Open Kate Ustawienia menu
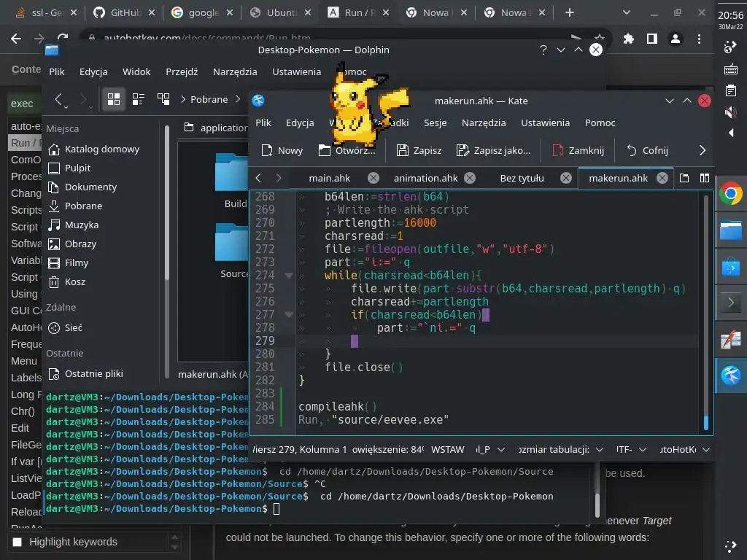 click(x=545, y=122)
